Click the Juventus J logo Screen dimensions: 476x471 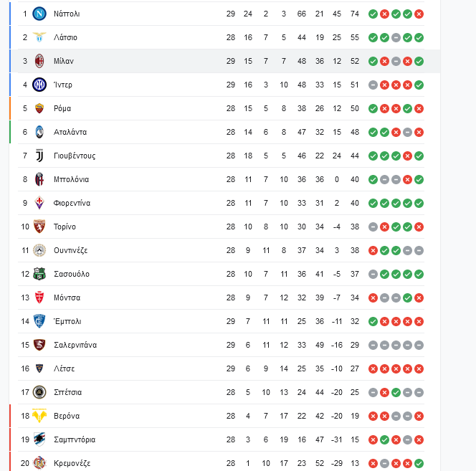point(39,156)
